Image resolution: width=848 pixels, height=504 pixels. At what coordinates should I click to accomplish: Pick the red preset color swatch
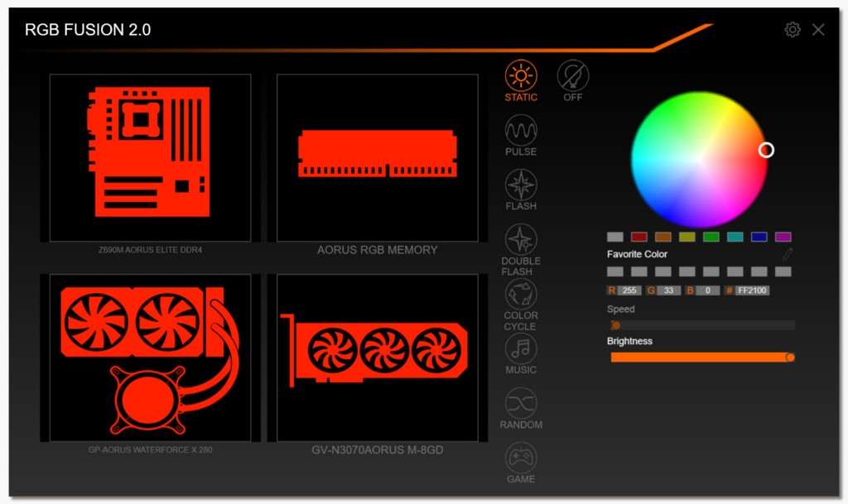tap(638, 237)
